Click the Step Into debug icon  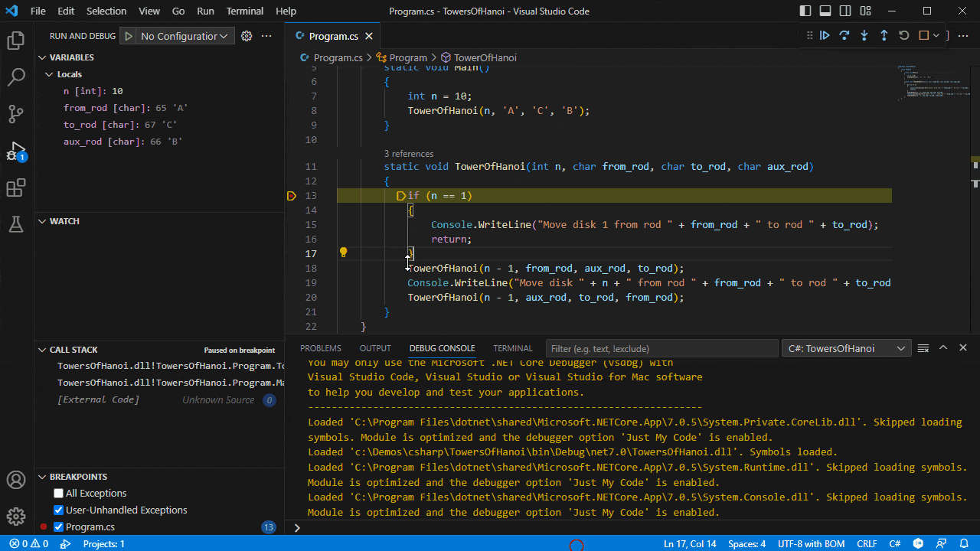pyautogui.click(x=864, y=35)
